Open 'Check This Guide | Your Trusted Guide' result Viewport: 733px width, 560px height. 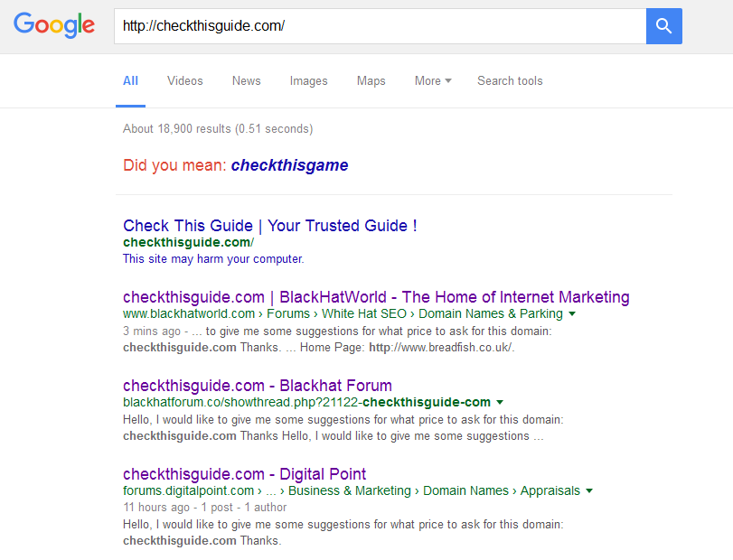(269, 226)
